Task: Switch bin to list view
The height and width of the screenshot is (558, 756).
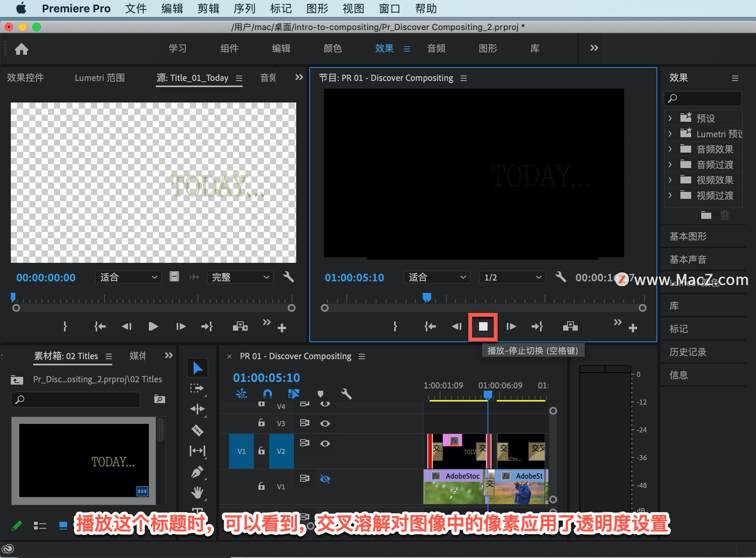Action: click(x=40, y=526)
